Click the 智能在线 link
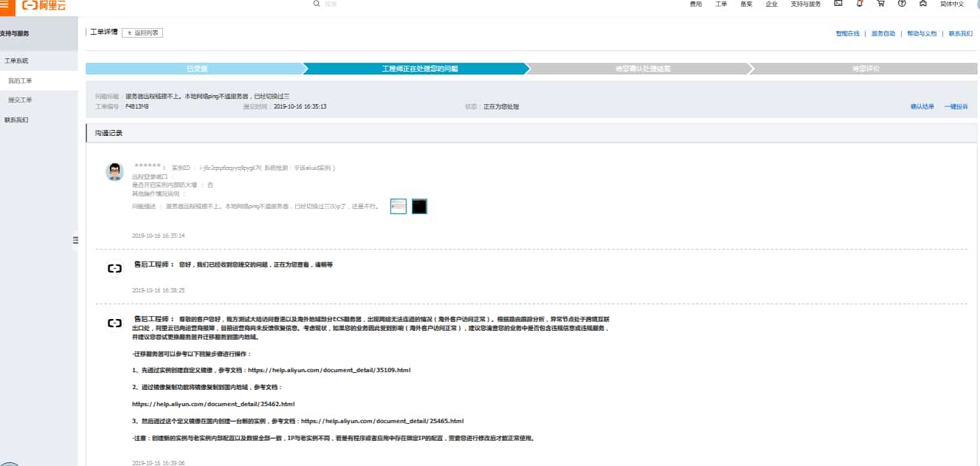 847,33
